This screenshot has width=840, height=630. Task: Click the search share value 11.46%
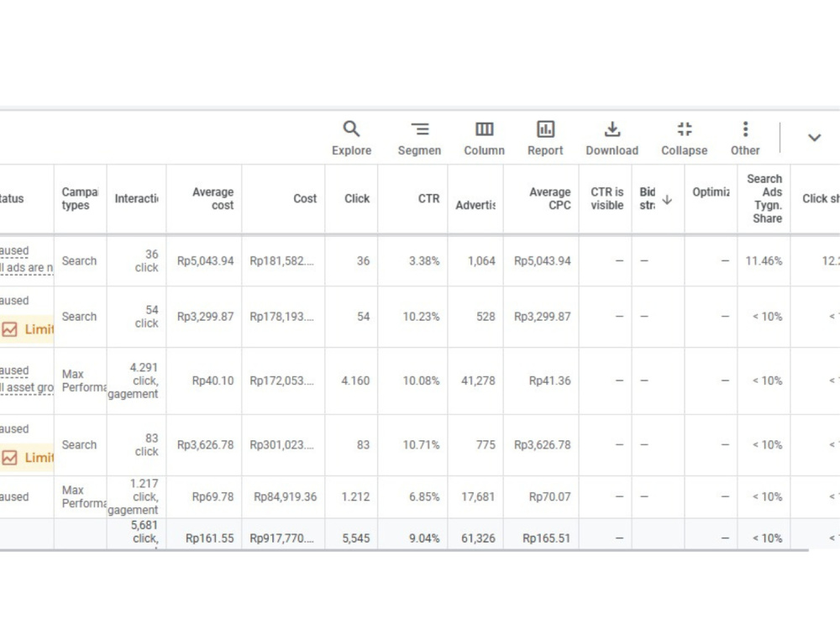coord(764,261)
